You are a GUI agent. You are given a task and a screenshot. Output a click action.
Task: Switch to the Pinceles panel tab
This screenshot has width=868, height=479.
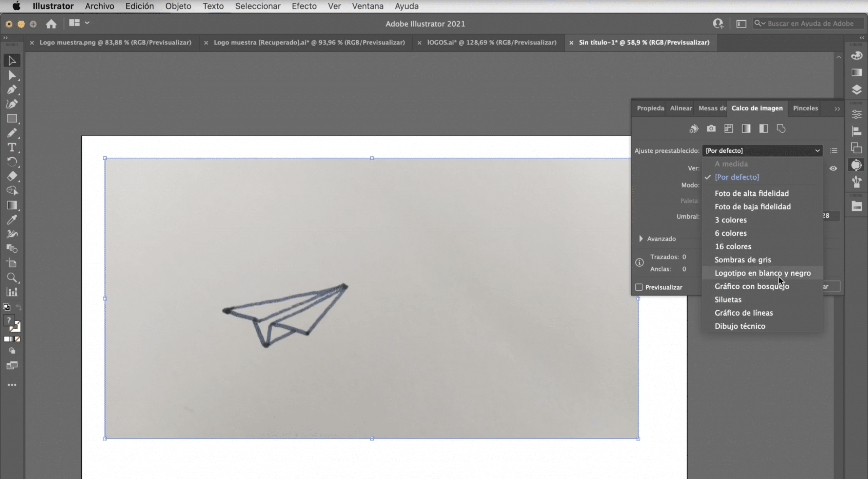(x=805, y=108)
